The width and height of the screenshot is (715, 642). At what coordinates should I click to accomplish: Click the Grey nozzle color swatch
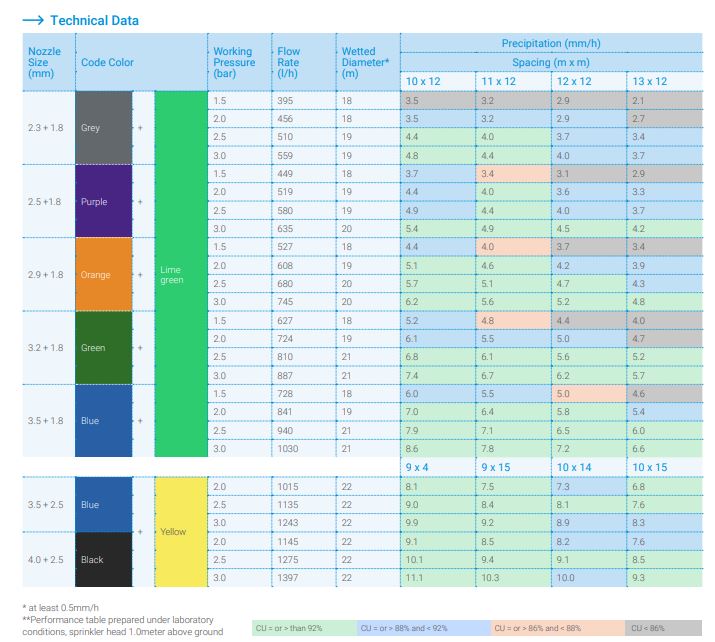click(x=104, y=128)
